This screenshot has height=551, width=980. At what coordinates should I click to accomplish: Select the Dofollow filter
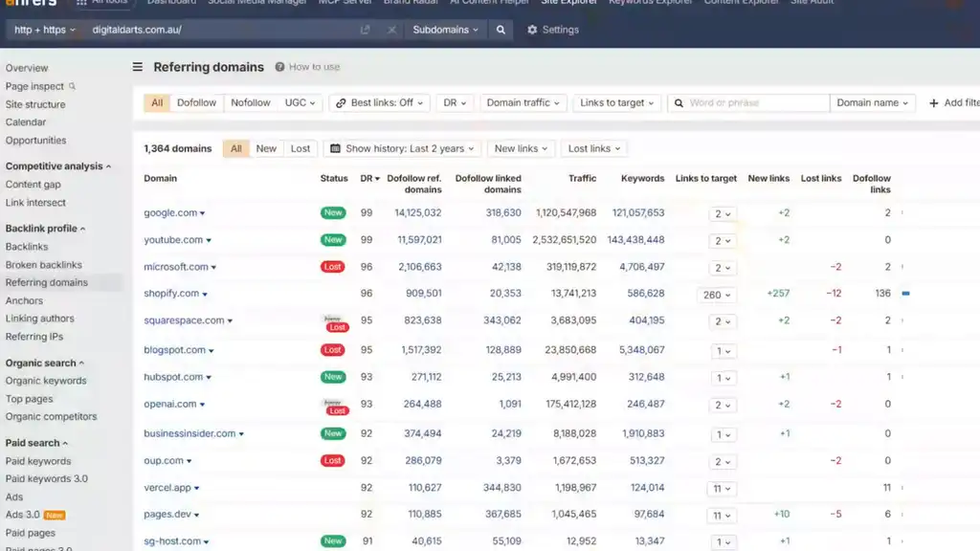(x=196, y=103)
